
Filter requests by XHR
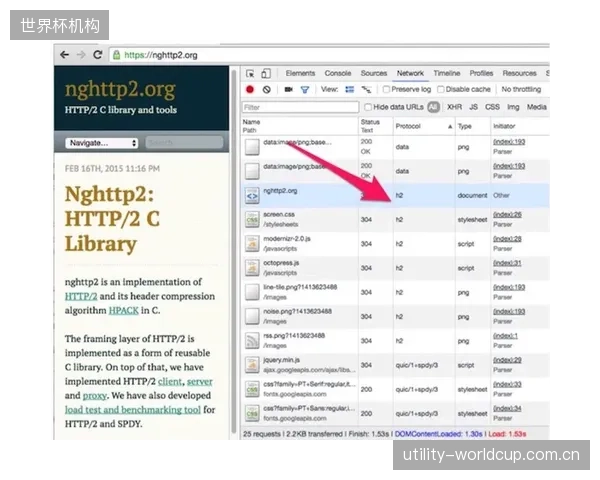455,107
